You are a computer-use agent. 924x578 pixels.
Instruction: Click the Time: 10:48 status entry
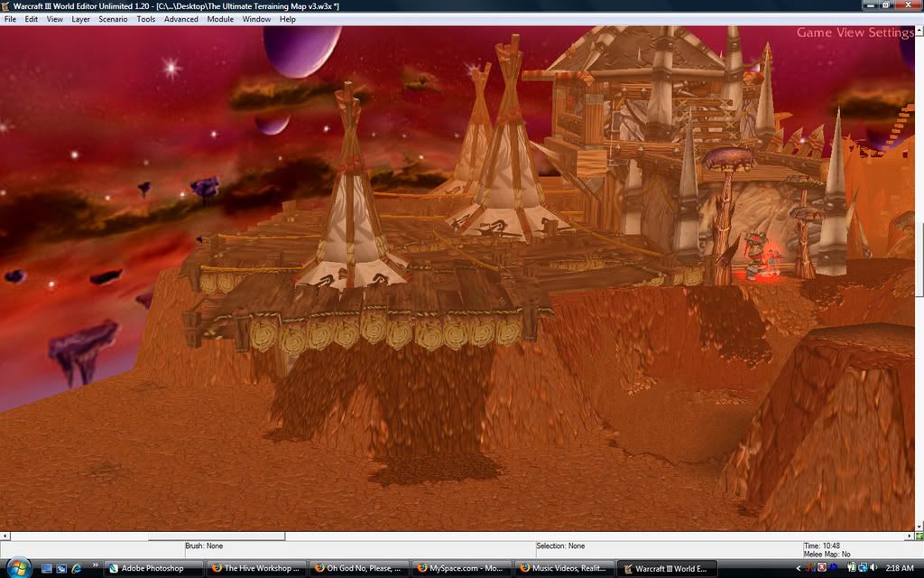pyautogui.click(x=822, y=546)
